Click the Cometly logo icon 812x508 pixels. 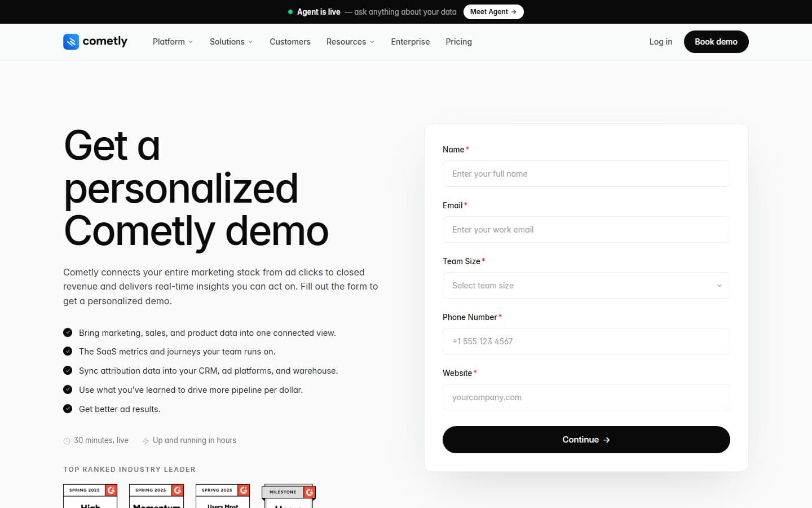point(71,42)
